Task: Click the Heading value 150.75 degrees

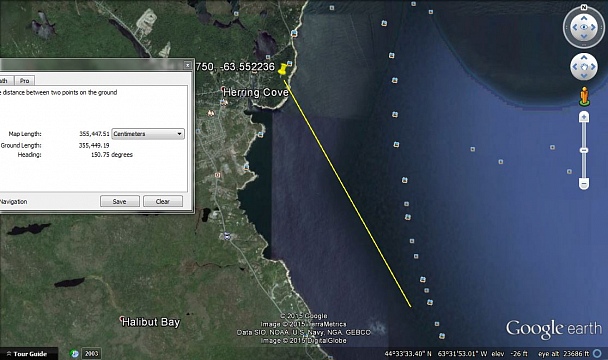Action: (x=112, y=155)
